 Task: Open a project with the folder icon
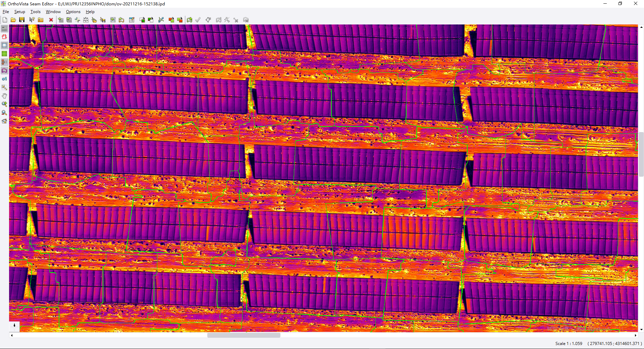(13, 20)
